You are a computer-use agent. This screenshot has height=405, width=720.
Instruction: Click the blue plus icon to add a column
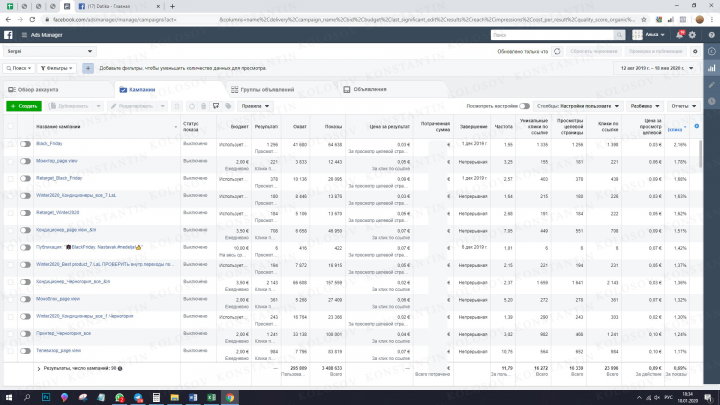click(x=697, y=126)
